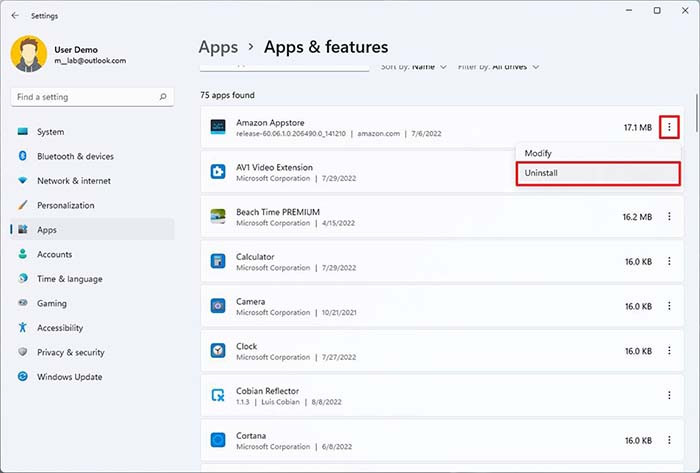Click the back arrow in Settings
This screenshot has height=473, width=700.
click(15, 16)
